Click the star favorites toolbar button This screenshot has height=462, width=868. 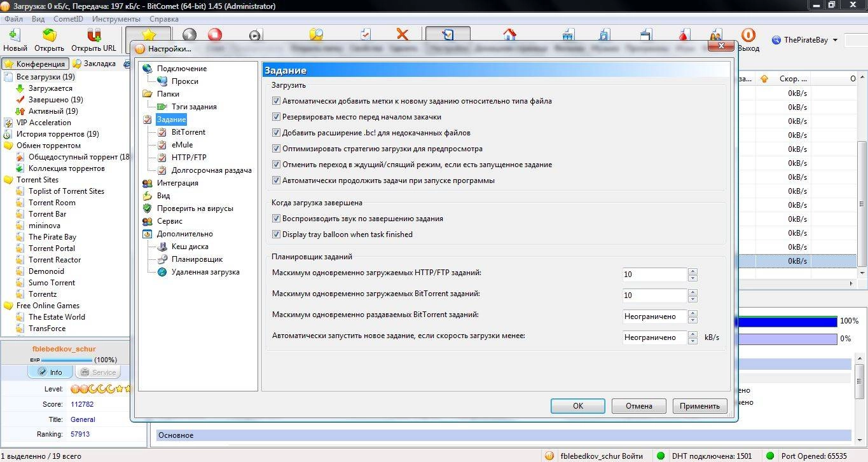[148, 36]
